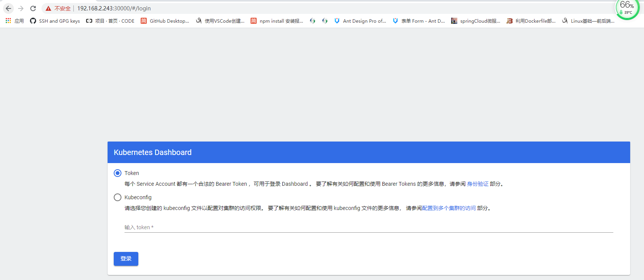Open the 利用Dockerfile部 bookmark
The image size is (644, 280).
coord(531,21)
